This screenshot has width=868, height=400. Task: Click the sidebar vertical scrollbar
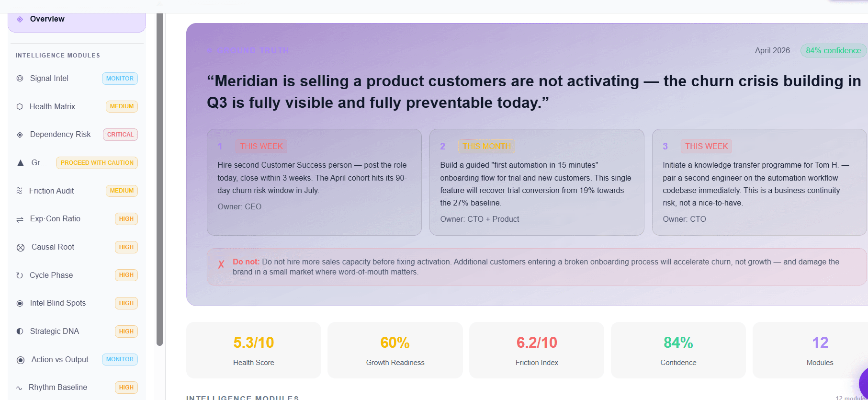[160, 180]
